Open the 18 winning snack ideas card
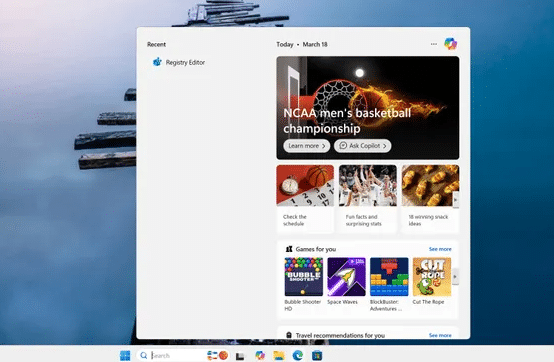Viewport: 554px width, 362px height. tap(430, 199)
